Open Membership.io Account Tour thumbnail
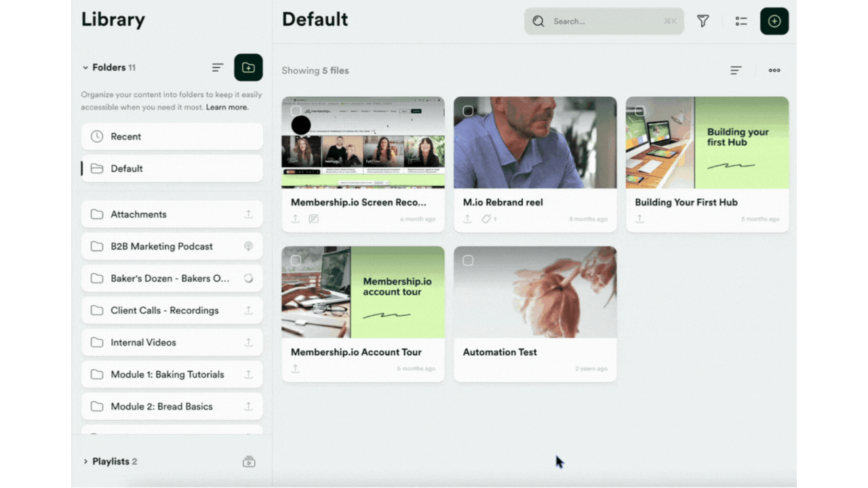Screen dimensions: 868x488 363,292
